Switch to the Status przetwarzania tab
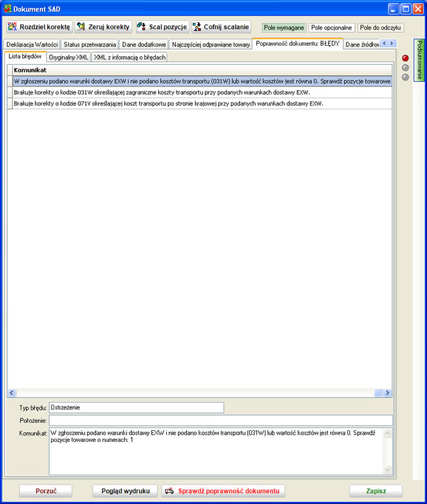 pyautogui.click(x=90, y=44)
